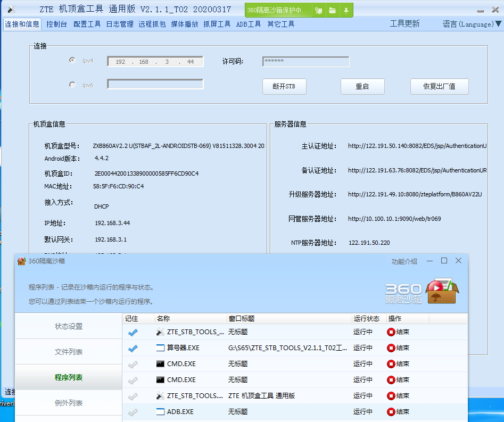Screen dimensions: 504x422
Task: Select the ipv6 radio button
Action: (72, 85)
